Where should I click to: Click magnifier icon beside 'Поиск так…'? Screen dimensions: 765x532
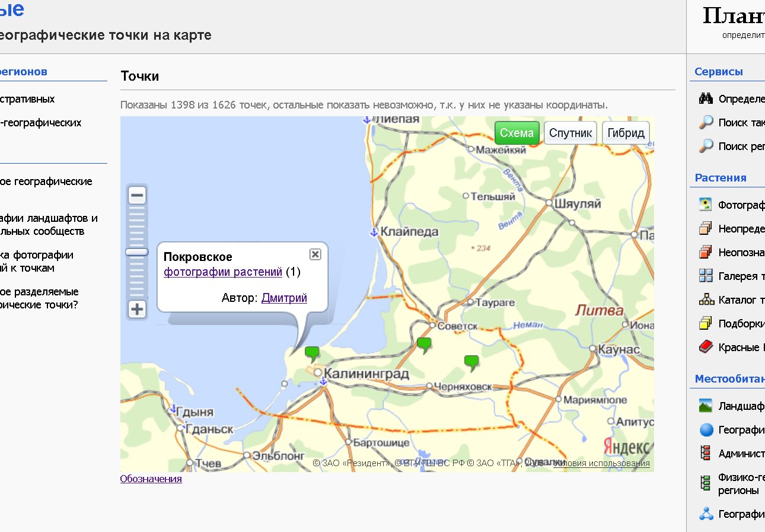coord(706,122)
